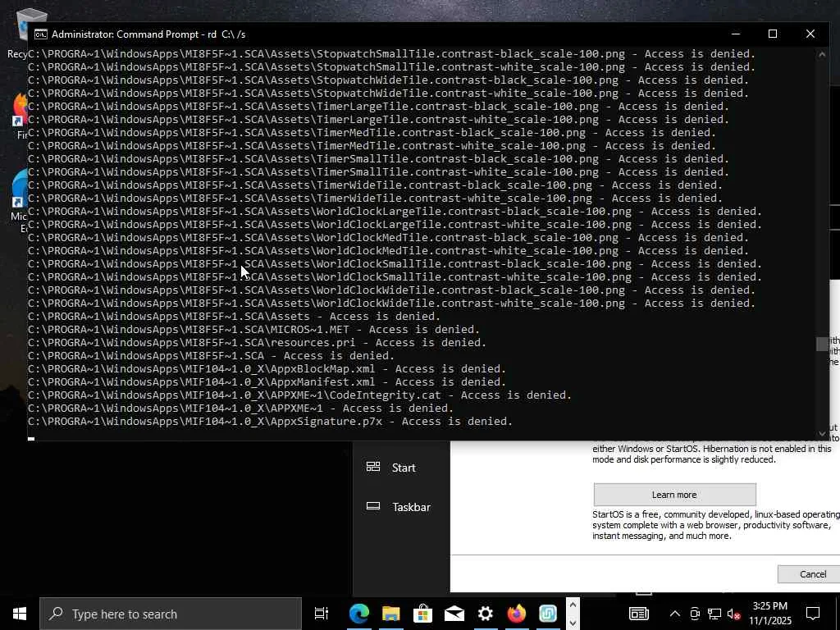Click the WorldClockSmallTile contrast-black line
This screenshot has width=840, height=630.
pyautogui.click(x=395, y=263)
